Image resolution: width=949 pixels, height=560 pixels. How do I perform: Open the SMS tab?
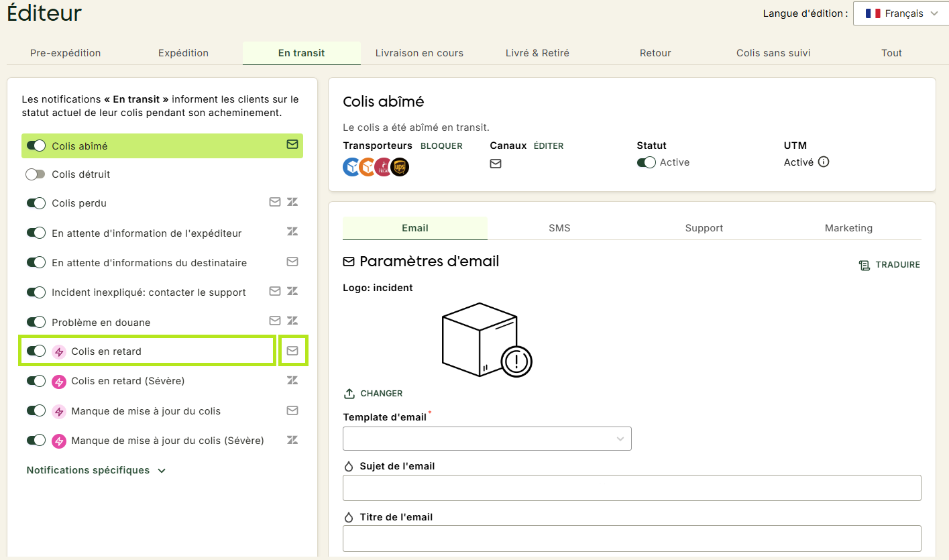[559, 228]
